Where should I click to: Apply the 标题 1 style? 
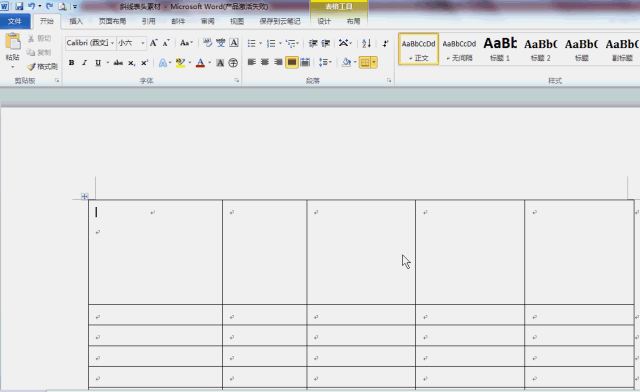pyautogui.click(x=500, y=49)
